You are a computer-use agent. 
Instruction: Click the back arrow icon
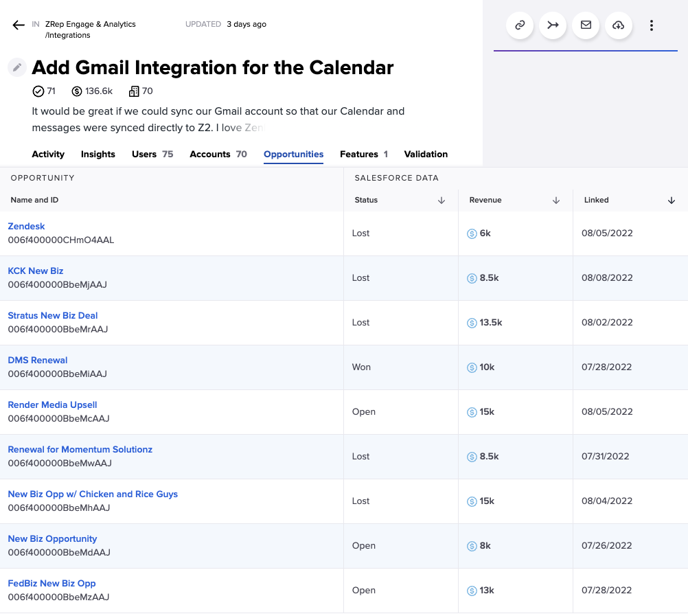point(19,25)
